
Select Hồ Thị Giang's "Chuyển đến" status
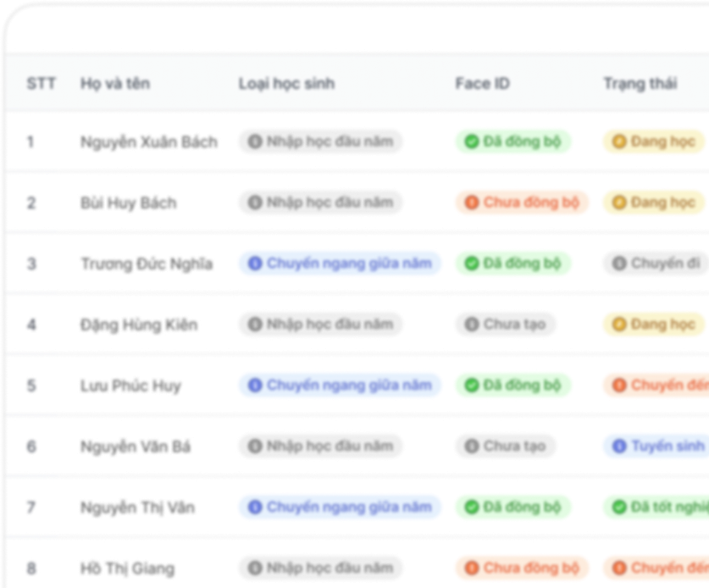656,568
